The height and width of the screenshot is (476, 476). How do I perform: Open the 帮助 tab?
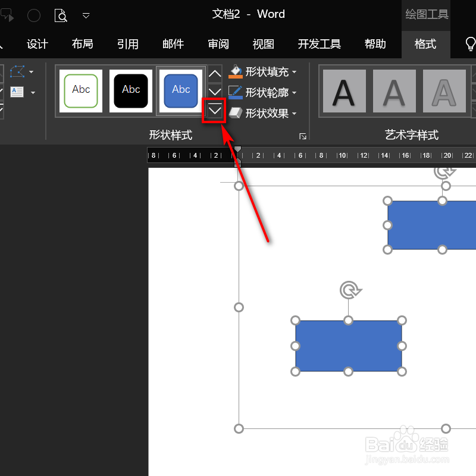pyautogui.click(x=375, y=44)
